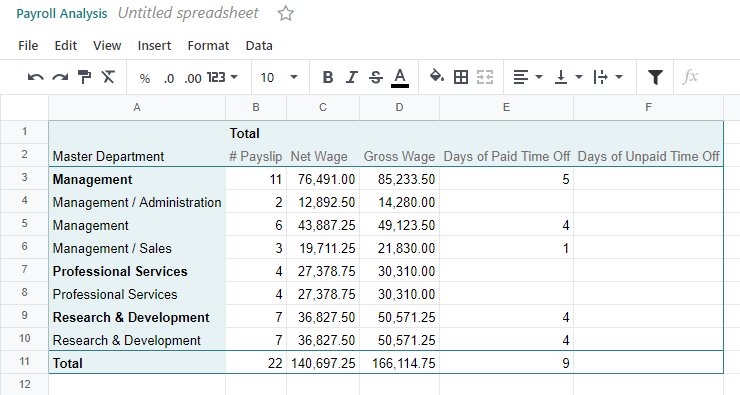The image size is (740, 395).
Task: Select bold 'Professional Services' cell in row 7
Action: (137, 271)
